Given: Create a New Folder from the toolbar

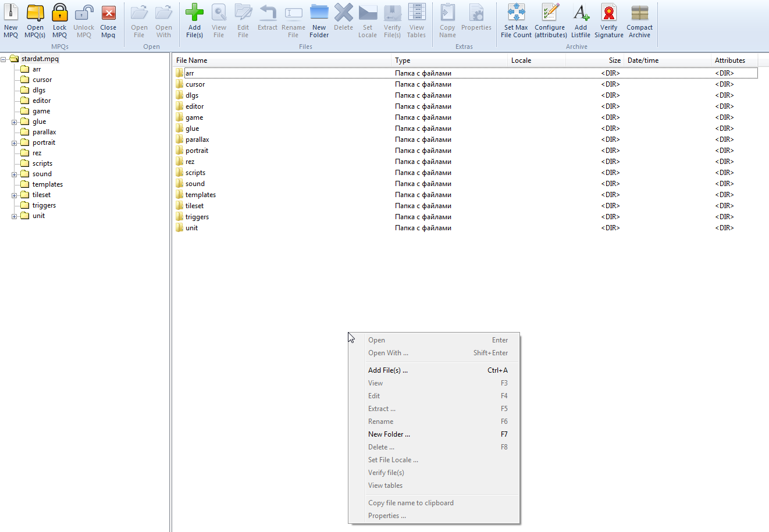Looking at the screenshot, I should point(319,20).
